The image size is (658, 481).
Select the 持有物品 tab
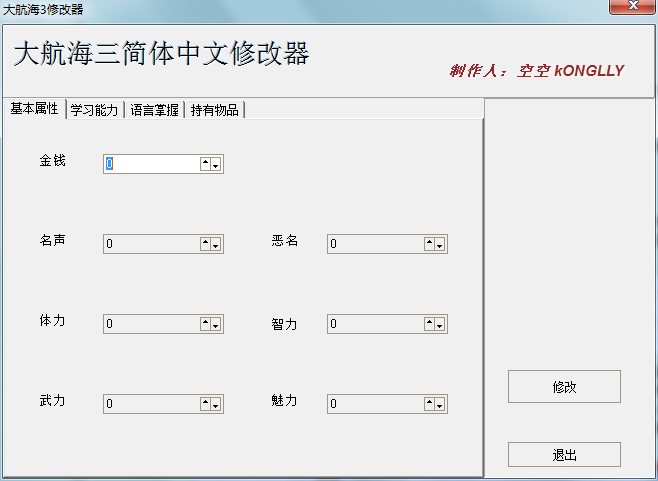point(214,110)
